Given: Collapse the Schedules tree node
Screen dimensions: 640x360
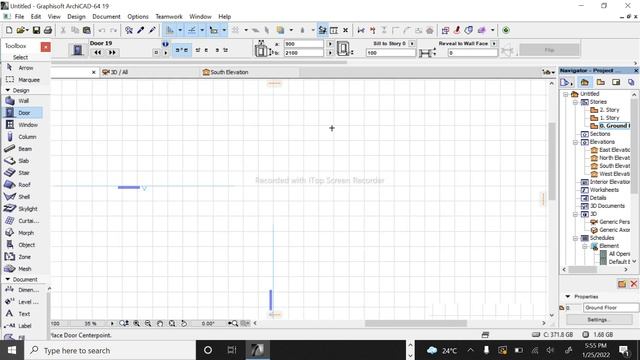Looking at the screenshot, I should (x=575, y=238).
